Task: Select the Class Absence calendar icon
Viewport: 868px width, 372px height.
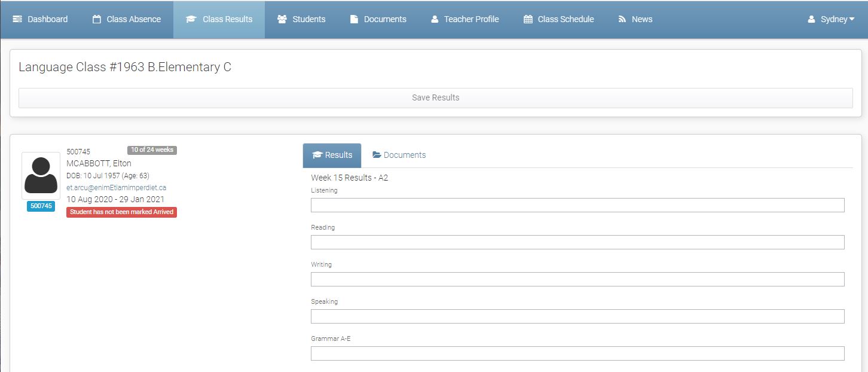Action: pyautogui.click(x=97, y=19)
